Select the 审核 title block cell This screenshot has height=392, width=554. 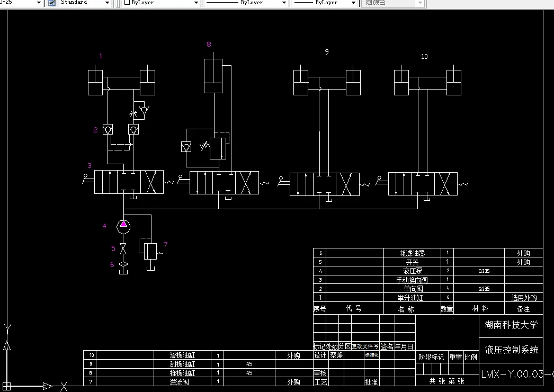(320, 373)
